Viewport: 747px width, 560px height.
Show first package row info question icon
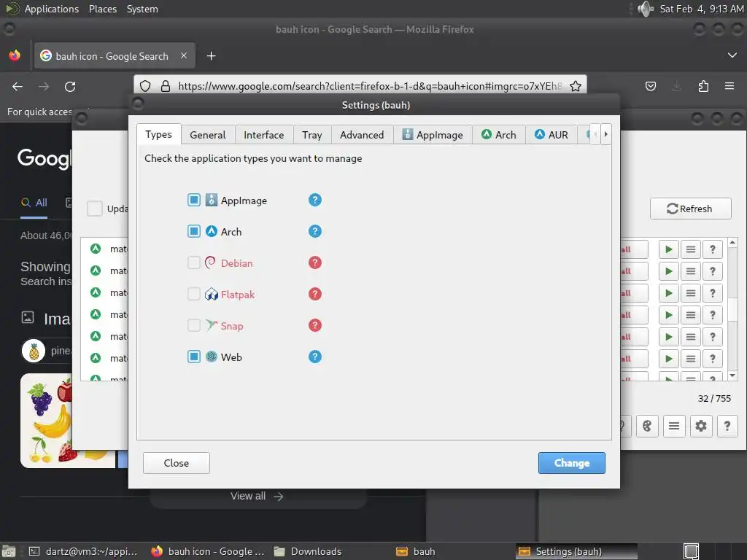pyautogui.click(x=712, y=249)
